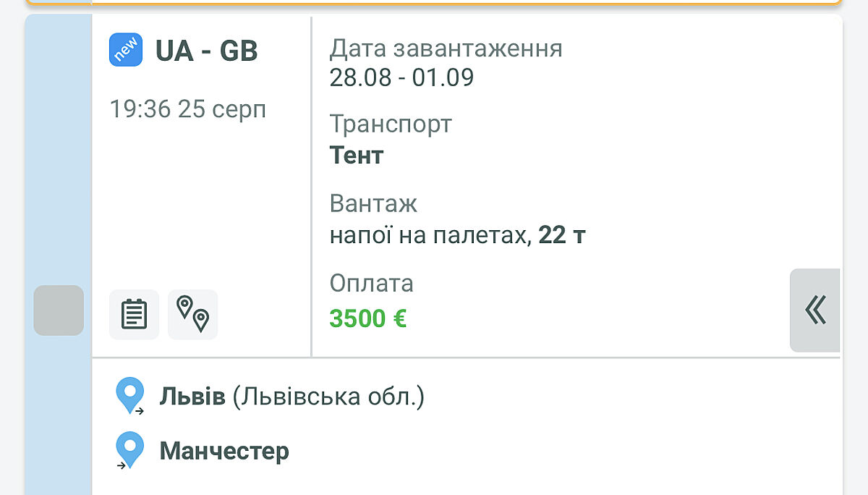Open Львів (Львівська обл.) location
The height and width of the screenshot is (495, 868).
pos(292,397)
